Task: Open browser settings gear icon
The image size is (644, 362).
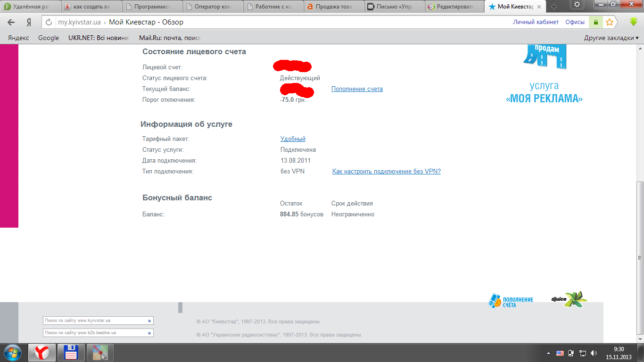Action: pyautogui.click(x=577, y=4)
